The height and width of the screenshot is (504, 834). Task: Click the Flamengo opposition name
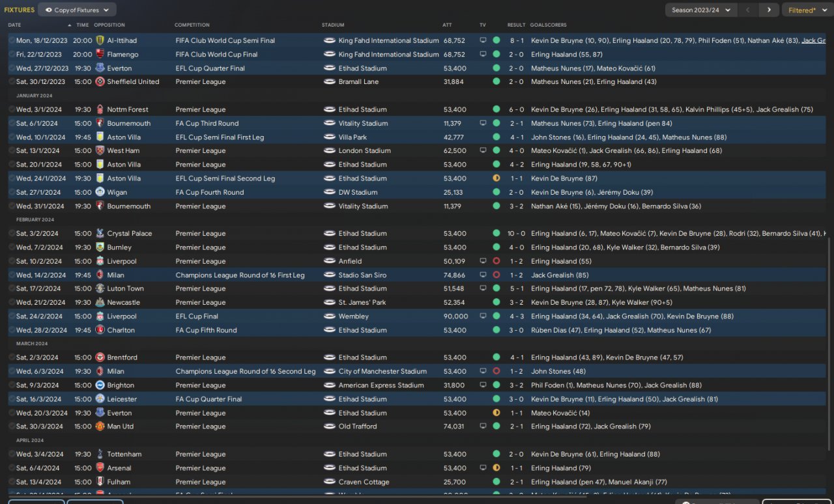click(x=123, y=55)
